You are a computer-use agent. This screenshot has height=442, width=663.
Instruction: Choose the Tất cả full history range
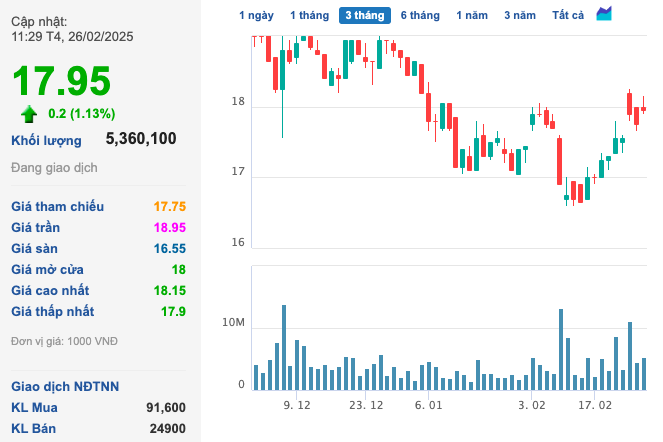pos(568,15)
